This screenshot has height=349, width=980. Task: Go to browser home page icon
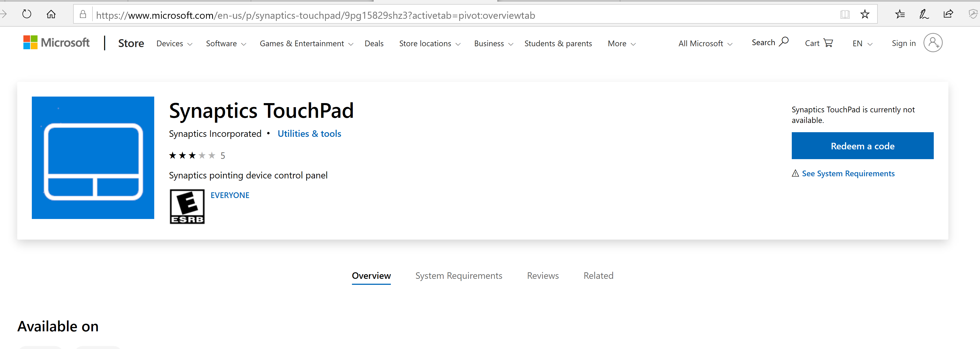51,14
